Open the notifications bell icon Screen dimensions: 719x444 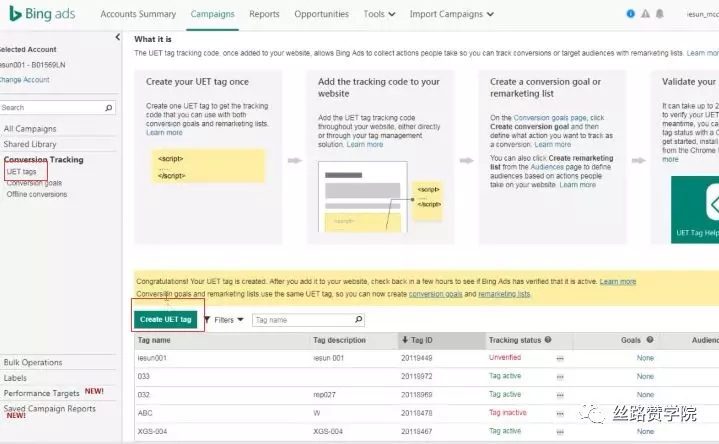coord(658,14)
